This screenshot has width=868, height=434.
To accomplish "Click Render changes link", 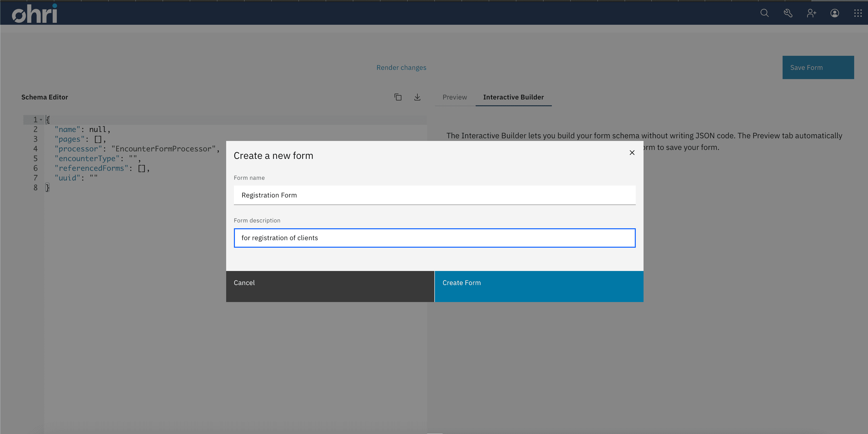I will coord(401,67).
